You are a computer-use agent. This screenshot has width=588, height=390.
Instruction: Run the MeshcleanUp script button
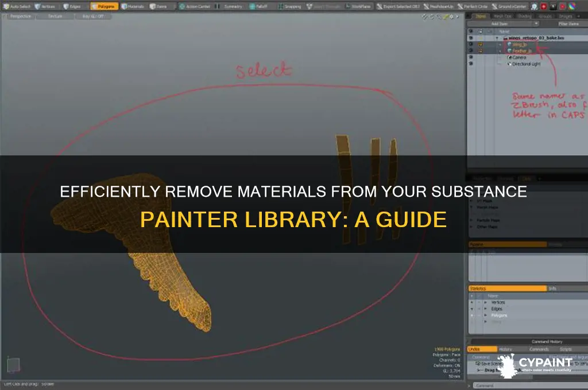[439, 6]
